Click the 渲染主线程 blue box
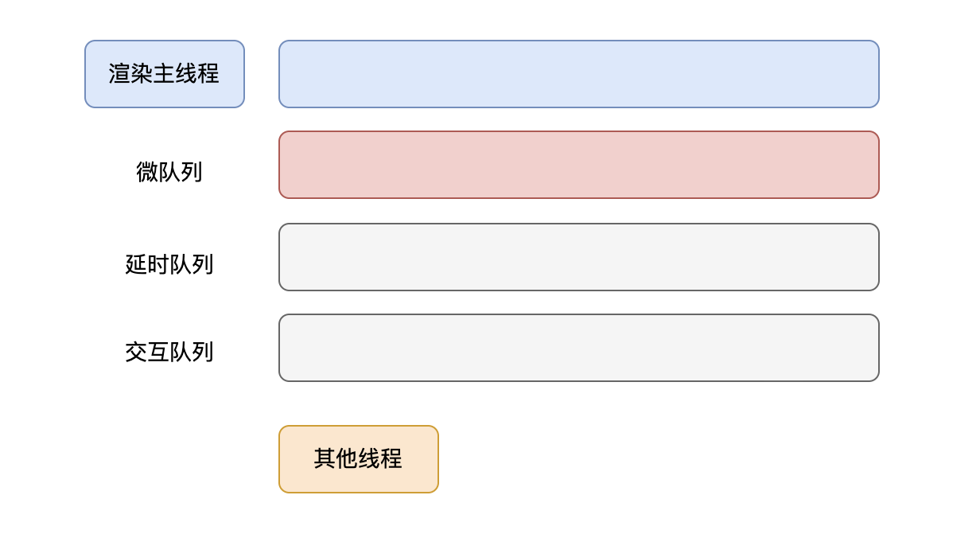This screenshot has height=538, width=980. point(165,74)
